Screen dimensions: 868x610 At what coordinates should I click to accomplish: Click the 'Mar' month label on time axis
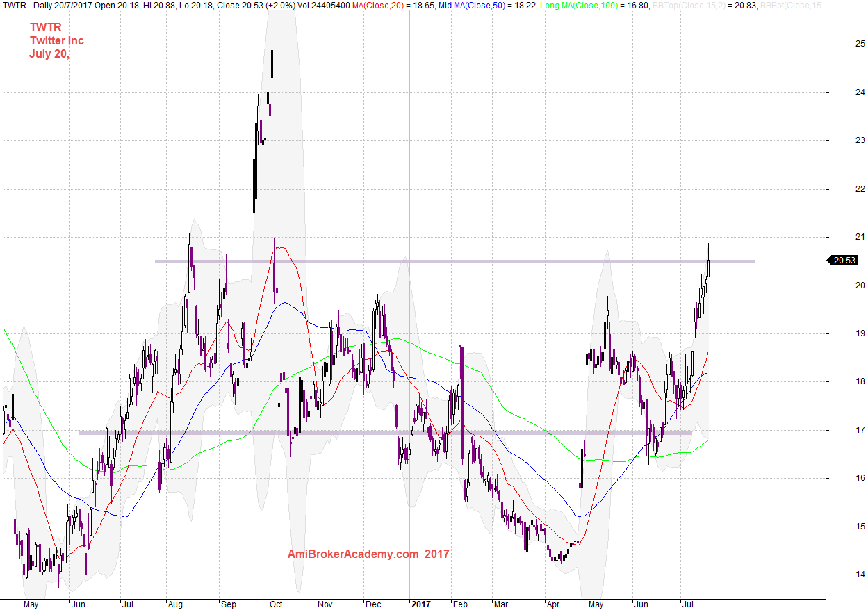tap(501, 604)
